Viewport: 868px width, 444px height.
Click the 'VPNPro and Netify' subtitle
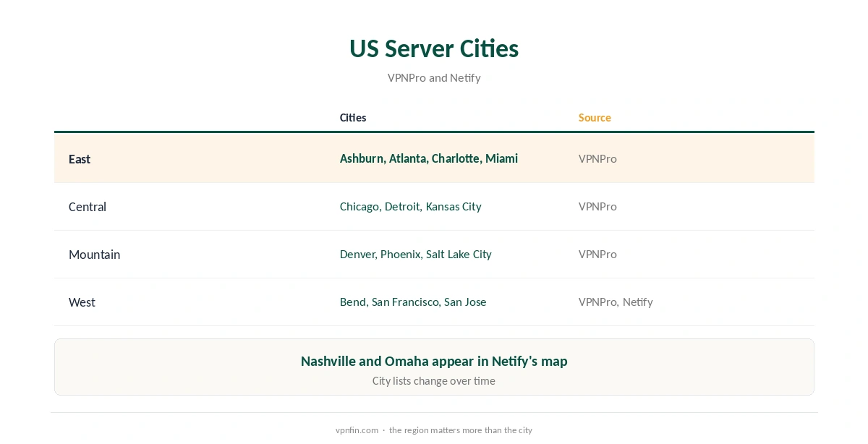click(434, 77)
